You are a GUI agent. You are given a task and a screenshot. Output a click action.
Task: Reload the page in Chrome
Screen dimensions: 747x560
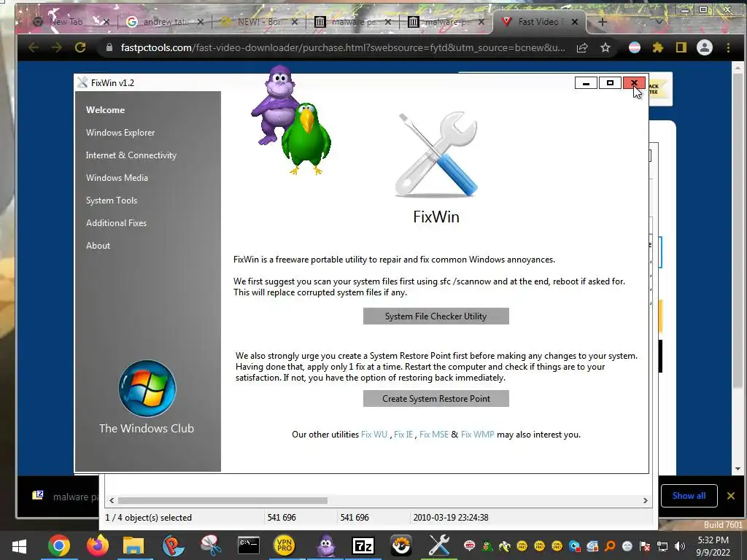pyautogui.click(x=80, y=47)
